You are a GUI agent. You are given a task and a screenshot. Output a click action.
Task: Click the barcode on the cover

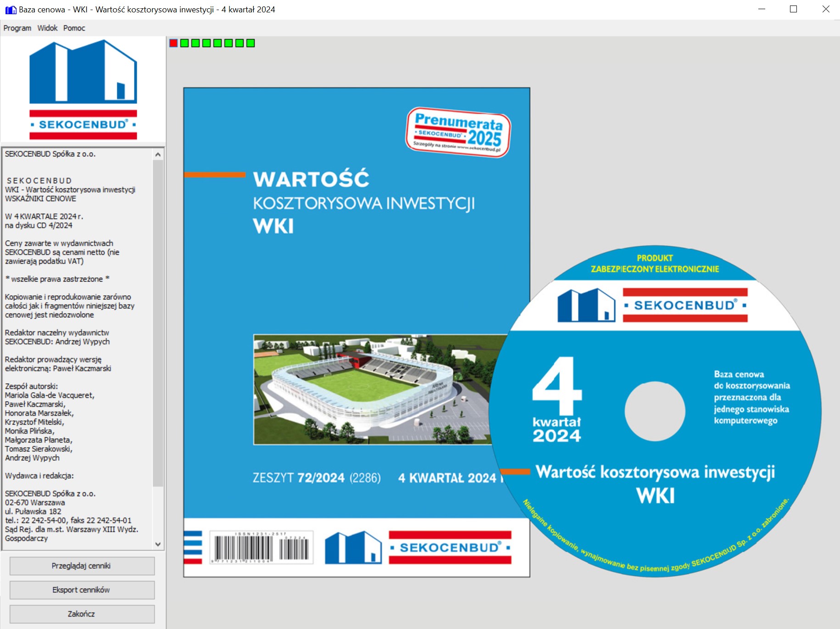[x=261, y=547]
